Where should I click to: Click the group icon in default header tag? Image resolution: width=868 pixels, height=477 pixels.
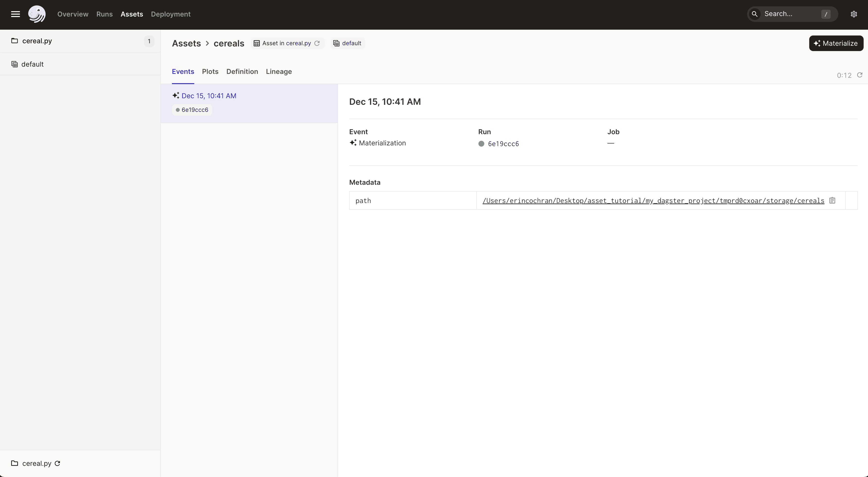(336, 43)
